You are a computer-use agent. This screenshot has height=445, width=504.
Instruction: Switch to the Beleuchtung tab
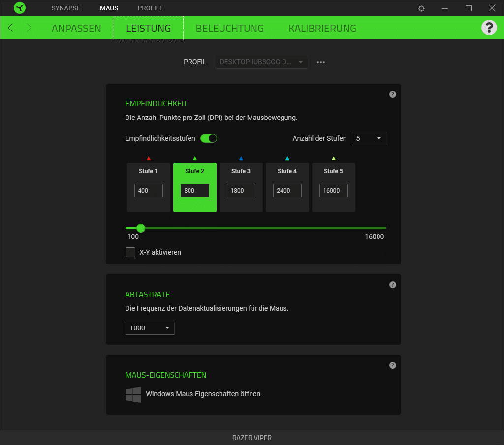(229, 28)
